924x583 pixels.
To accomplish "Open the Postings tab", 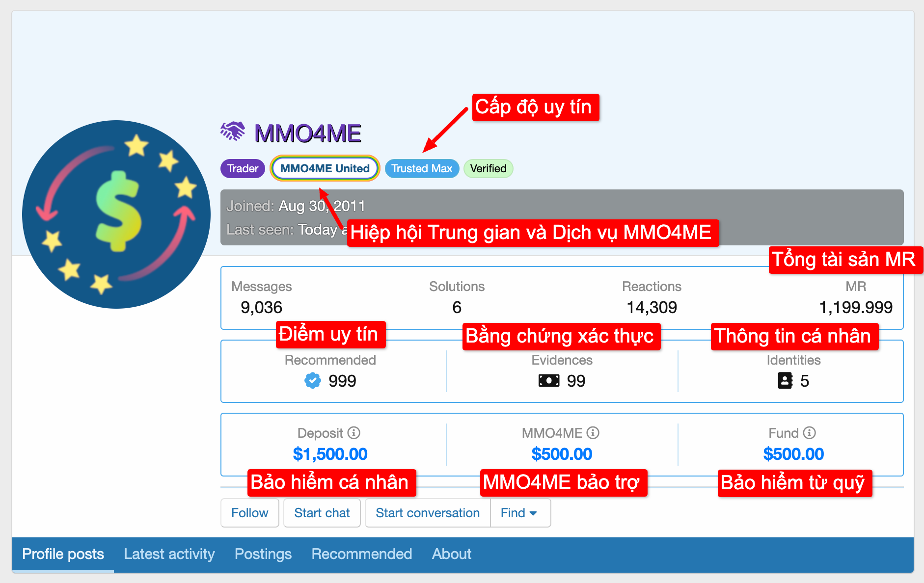I will coord(263,554).
